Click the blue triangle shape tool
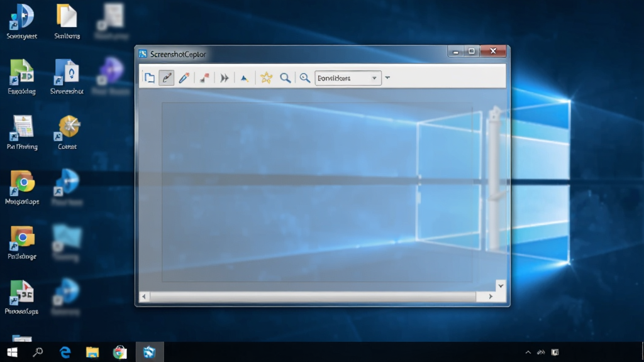This screenshot has width=644, height=362. pos(245,78)
